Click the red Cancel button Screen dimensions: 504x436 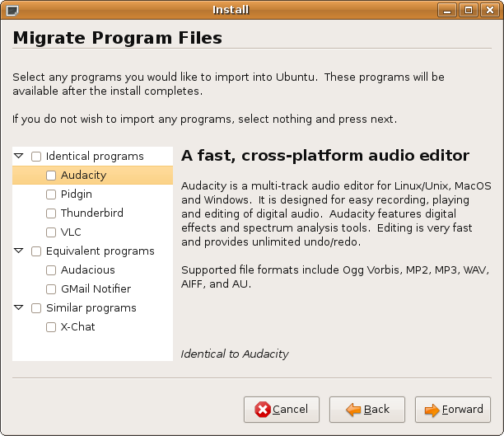click(x=281, y=410)
